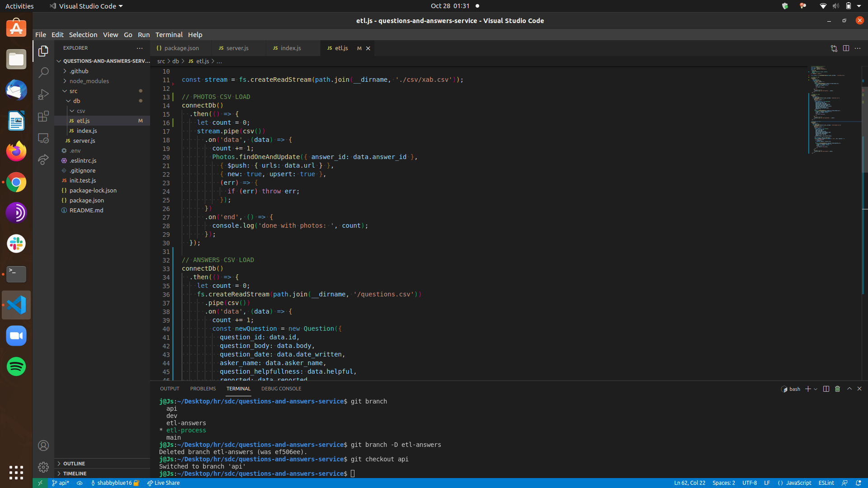Image resolution: width=868 pixels, height=488 pixels.
Task: Close the etl.js tab
Action: 368,48
